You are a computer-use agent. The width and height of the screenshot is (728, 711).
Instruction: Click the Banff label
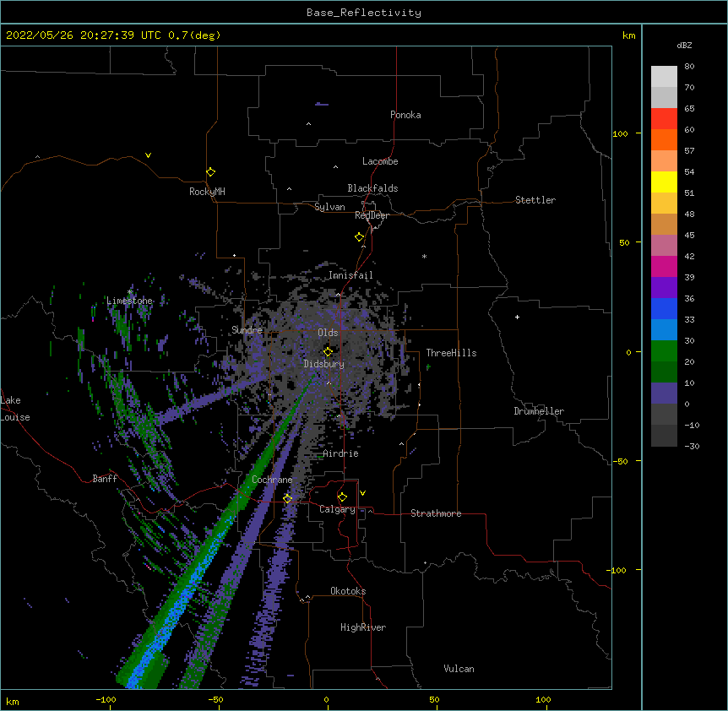click(105, 479)
